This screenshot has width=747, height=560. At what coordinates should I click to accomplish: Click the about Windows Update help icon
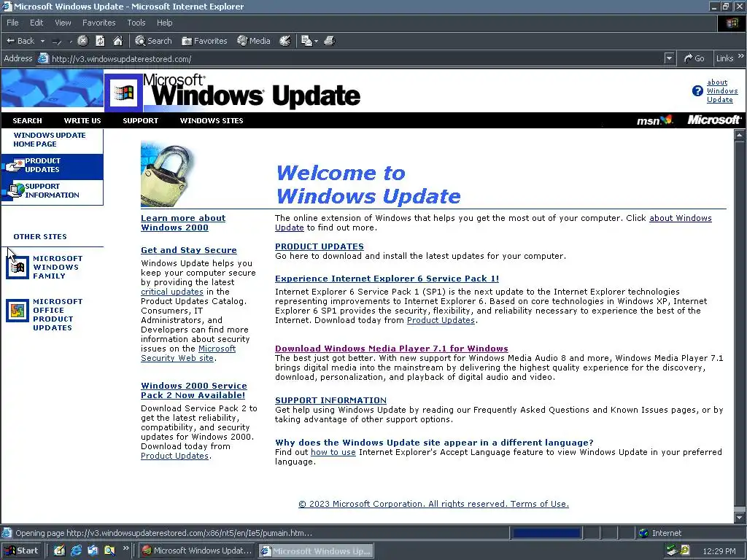697,90
